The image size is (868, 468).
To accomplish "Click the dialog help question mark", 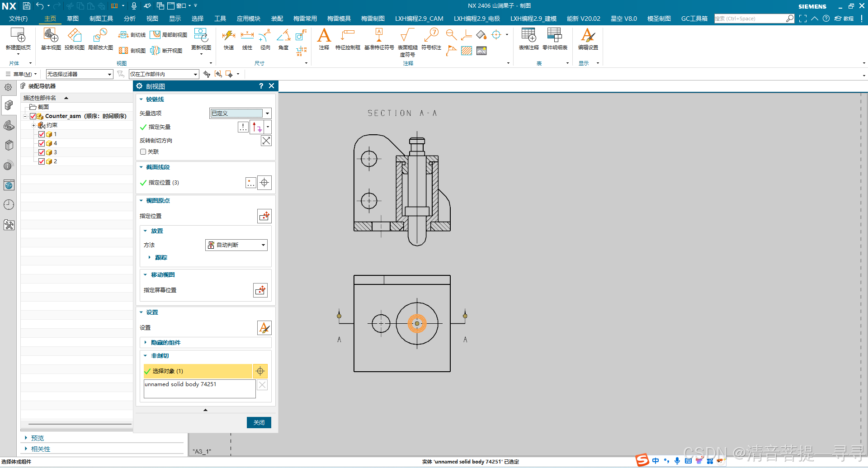I will coord(261,86).
